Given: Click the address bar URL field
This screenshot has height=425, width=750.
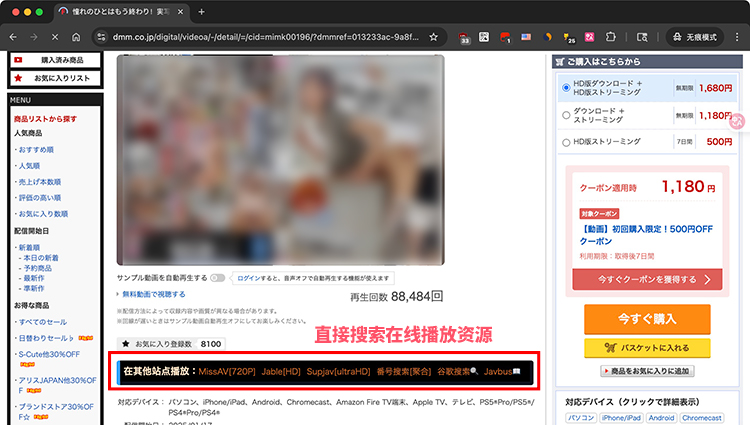Looking at the screenshot, I should pyautogui.click(x=265, y=37).
